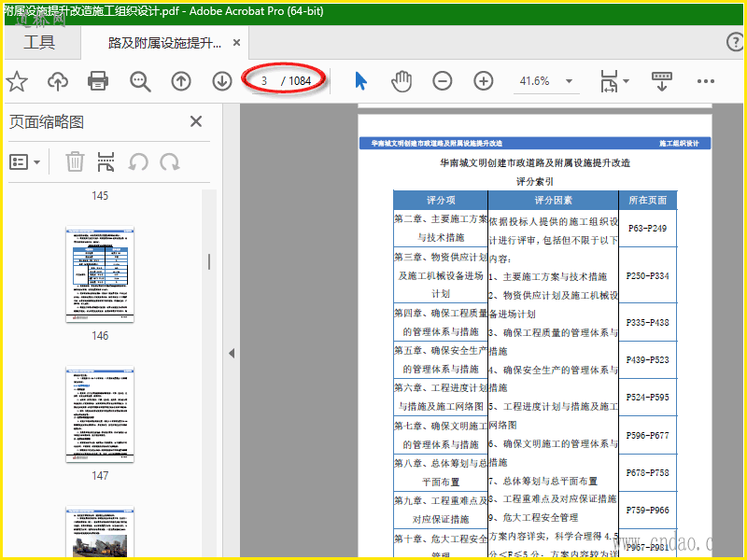Select page 147 thumbnail
Viewport: 747px width, 560px height.
click(x=100, y=414)
